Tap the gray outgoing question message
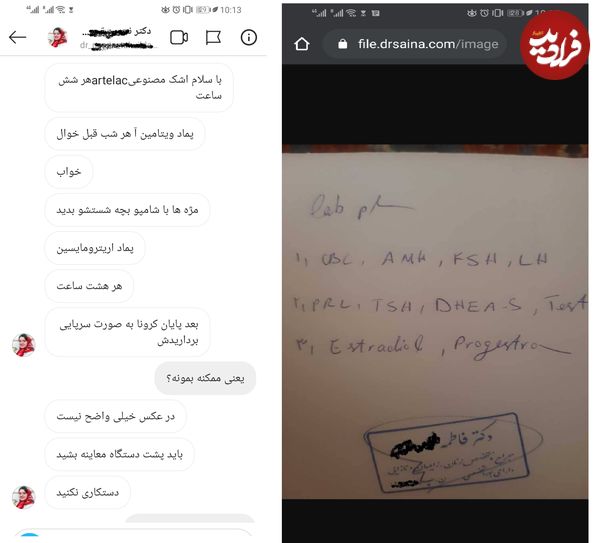Screen dimensions: 600x543 click(205, 378)
